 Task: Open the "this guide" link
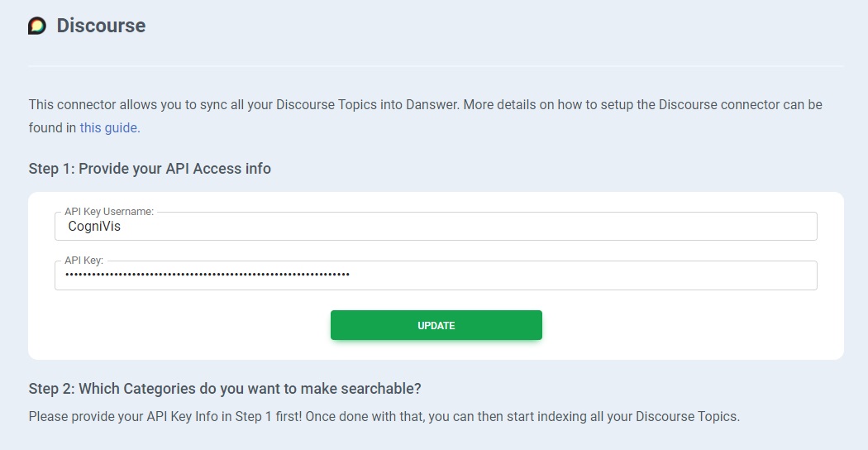109,127
